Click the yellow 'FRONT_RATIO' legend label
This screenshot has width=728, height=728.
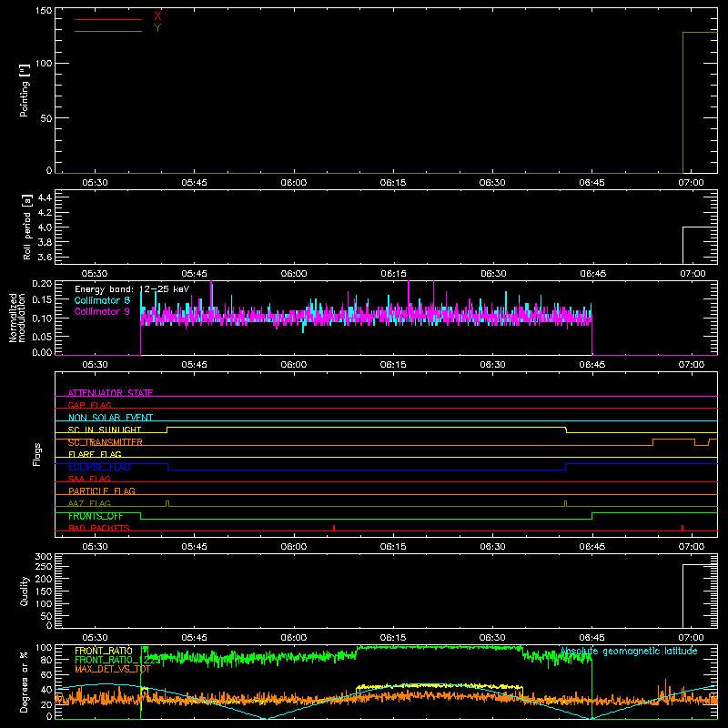tap(104, 651)
